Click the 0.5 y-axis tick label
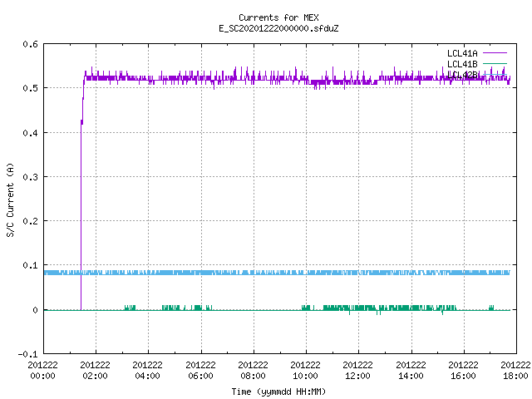Viewport: 532px width, 399px height. [x=30, y=88]
